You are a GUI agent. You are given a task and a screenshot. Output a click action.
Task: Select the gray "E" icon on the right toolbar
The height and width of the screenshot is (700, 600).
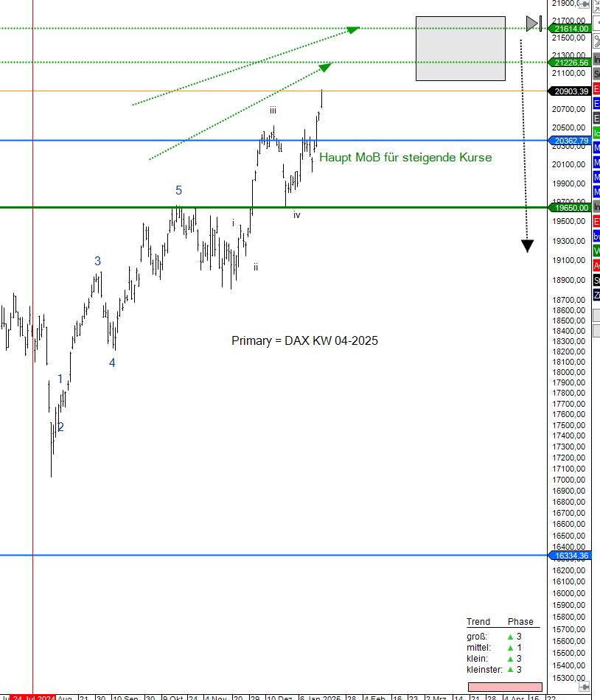(x=594, y=117)
